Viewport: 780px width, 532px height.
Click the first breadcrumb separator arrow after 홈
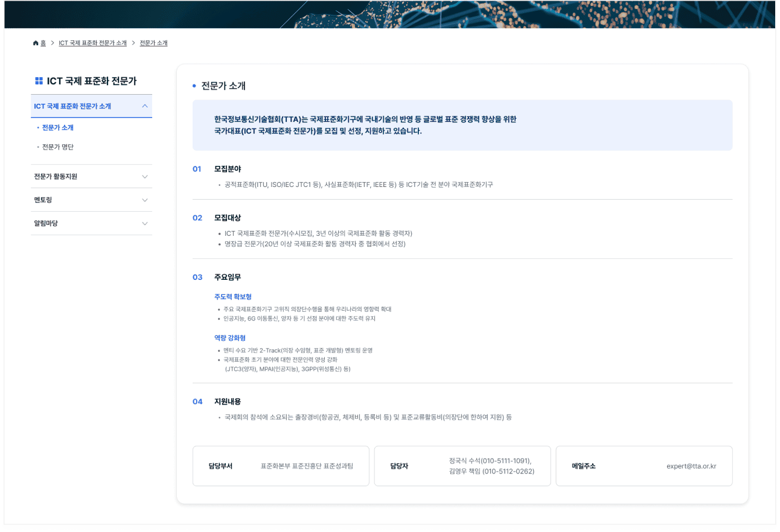53,43
